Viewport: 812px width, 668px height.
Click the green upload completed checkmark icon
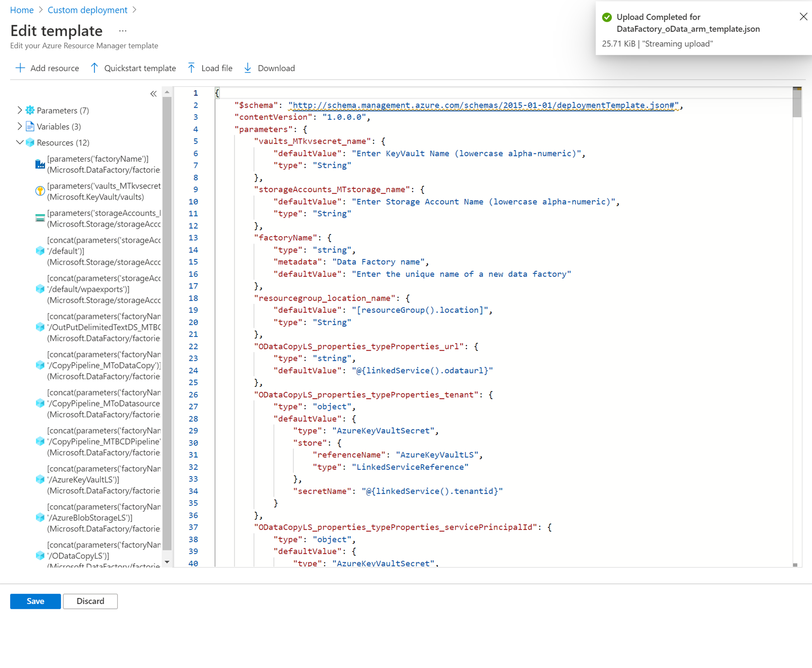(x=607, y=17)
